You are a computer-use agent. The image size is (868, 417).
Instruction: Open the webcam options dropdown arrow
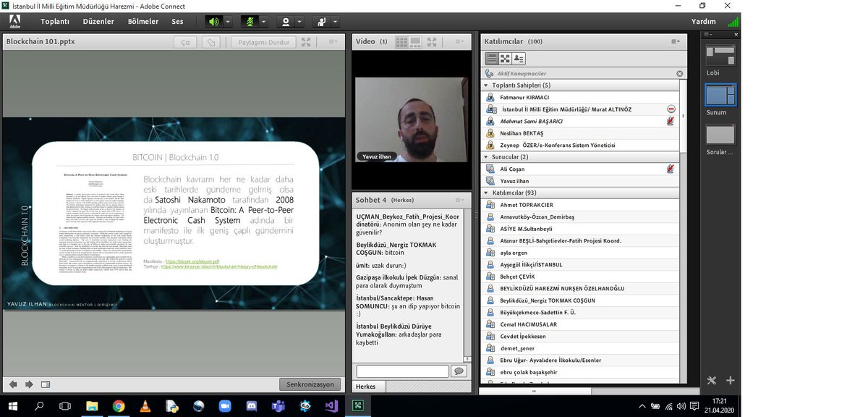point(299,22)
